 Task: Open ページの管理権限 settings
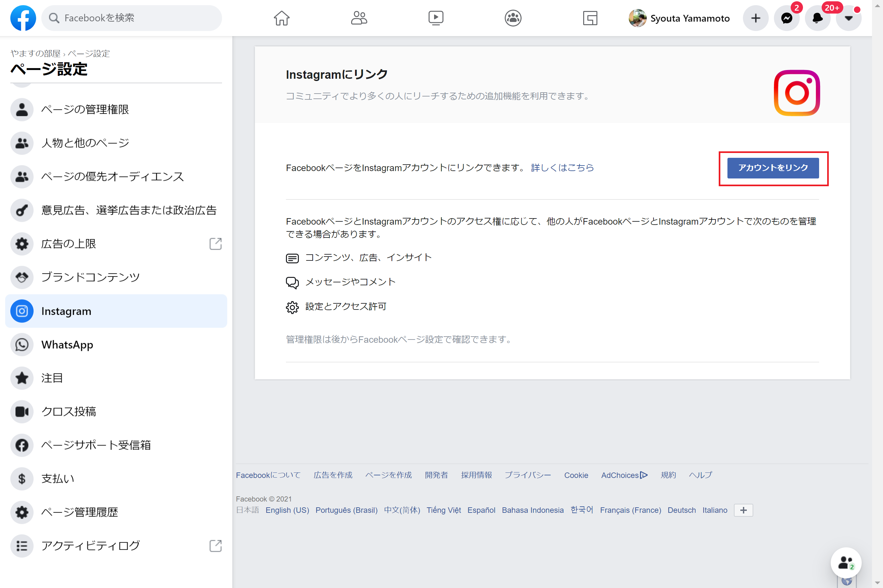pos(116,109)
